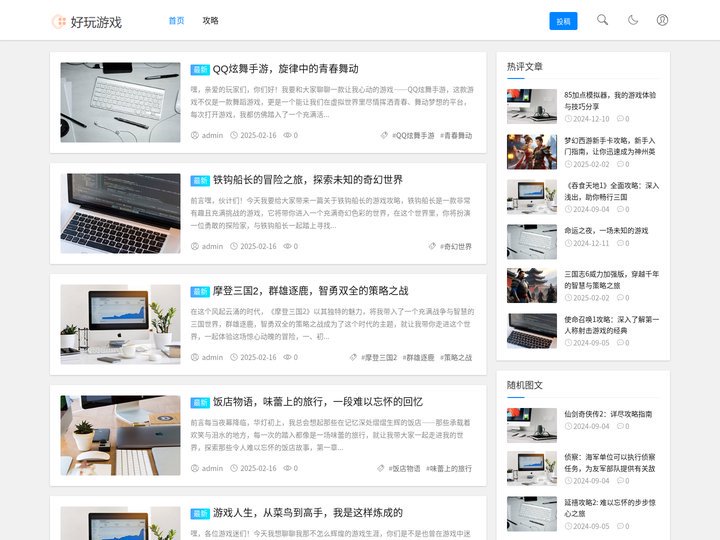
Task: Click the #奇幻世界 tag
Action: (456, 247)
